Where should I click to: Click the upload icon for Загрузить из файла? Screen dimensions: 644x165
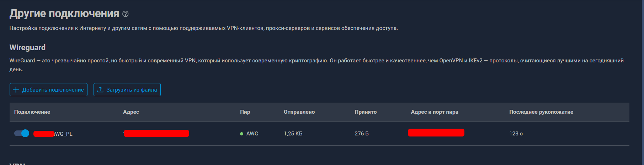click(100, 90)
